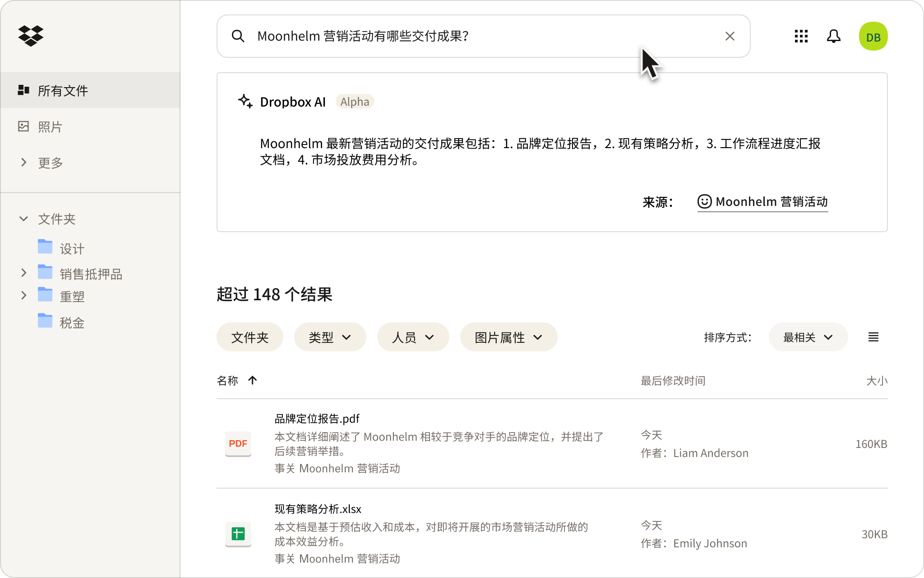Expand the 销售抵押品 folder tree
Screen dimensions: 924x578
(23, 273)
